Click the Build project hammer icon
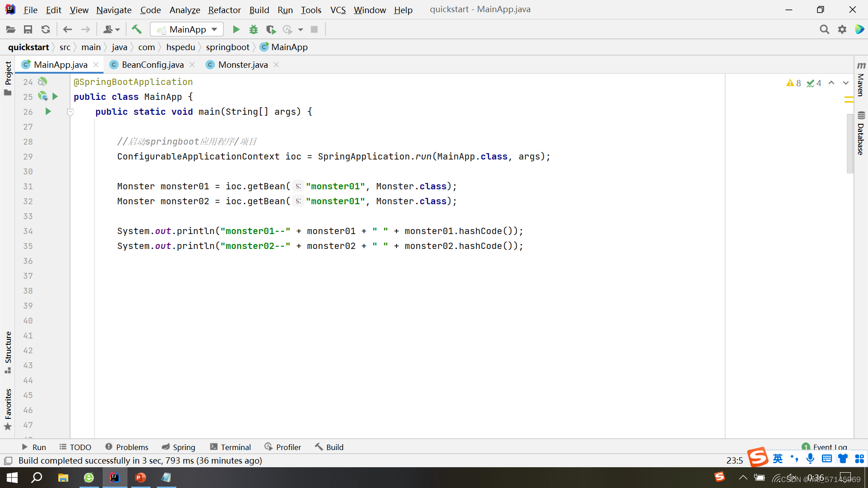Image resolution: width=868 pixels, height=488 pixels. point(137,29)
